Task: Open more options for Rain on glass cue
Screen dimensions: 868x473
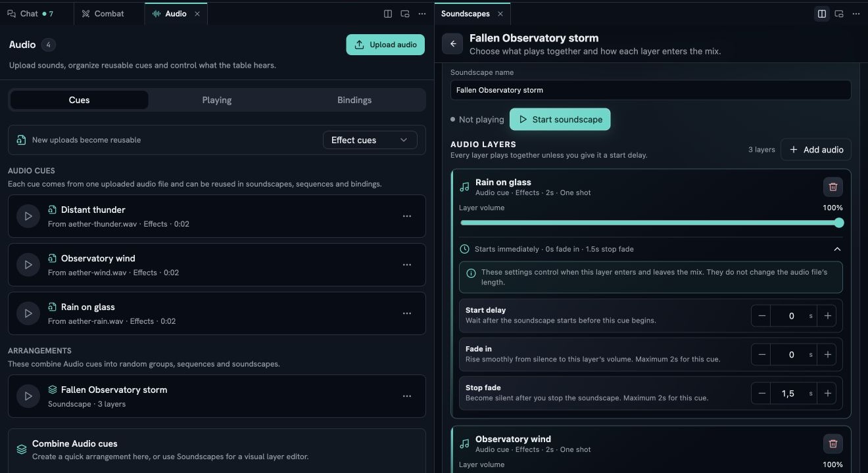Action: 407,313
